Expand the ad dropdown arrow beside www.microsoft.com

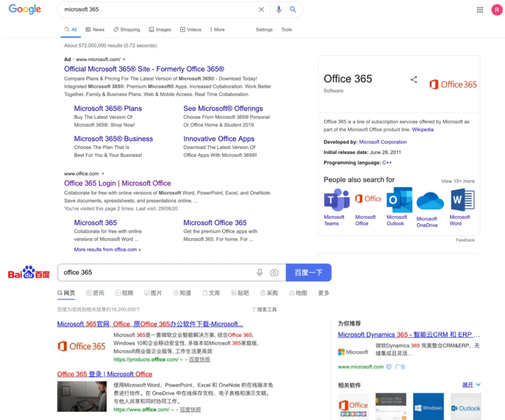(124, 59)
